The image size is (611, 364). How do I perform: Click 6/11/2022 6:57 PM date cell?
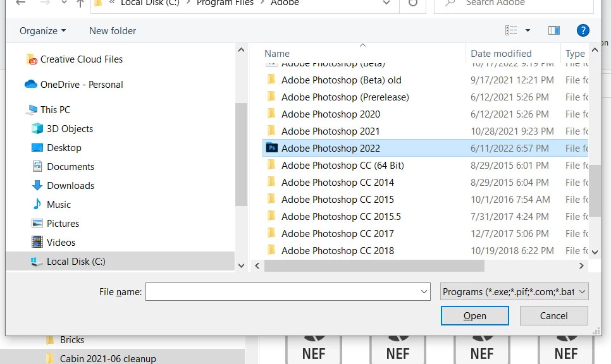click(509, 149)
